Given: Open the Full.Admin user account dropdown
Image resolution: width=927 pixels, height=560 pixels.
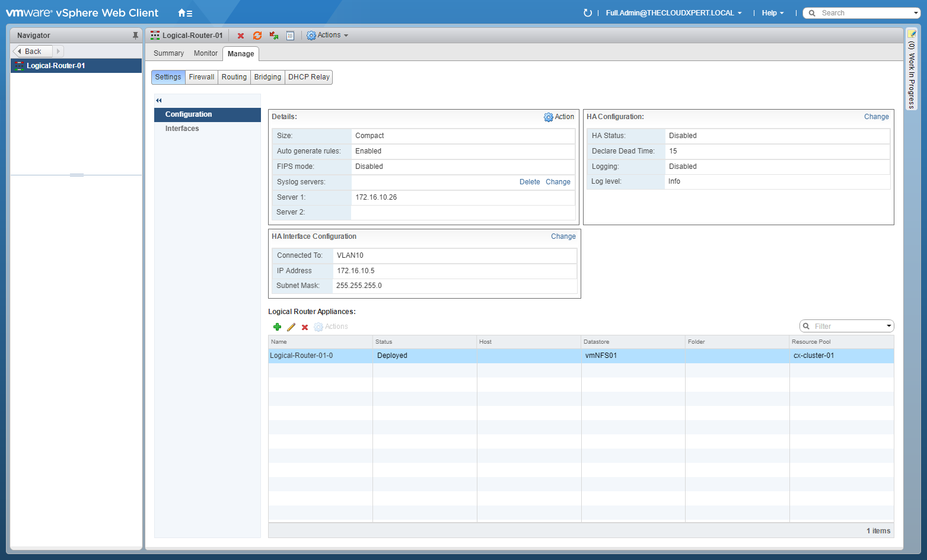Looking at the screenshot, I should click(673, 13).
